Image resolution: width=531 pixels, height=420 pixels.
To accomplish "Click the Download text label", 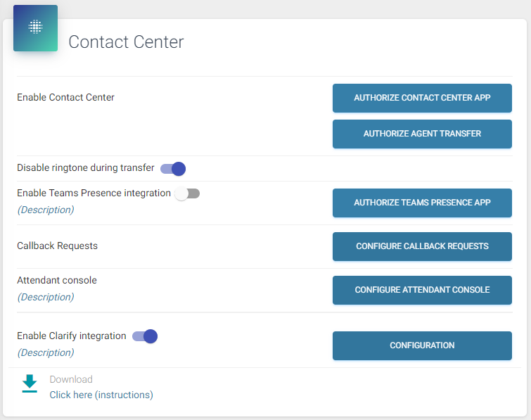I will point(71,379).
